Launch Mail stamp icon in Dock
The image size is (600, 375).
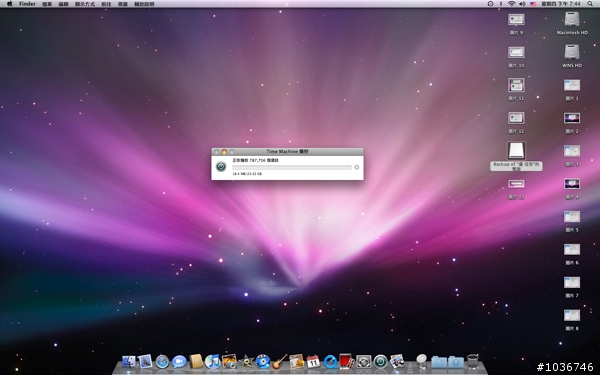pyautogui.click(x=145, y=361)
